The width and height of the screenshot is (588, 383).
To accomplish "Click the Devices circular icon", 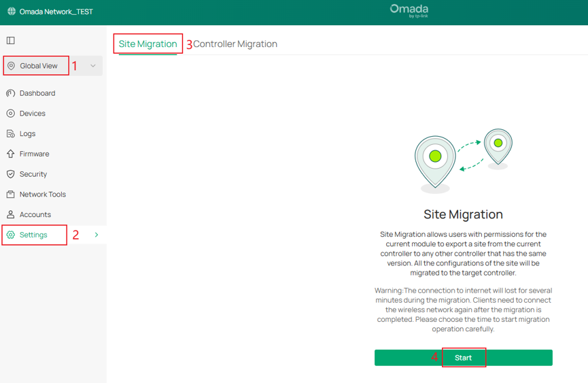I will (x=10, y=114).
